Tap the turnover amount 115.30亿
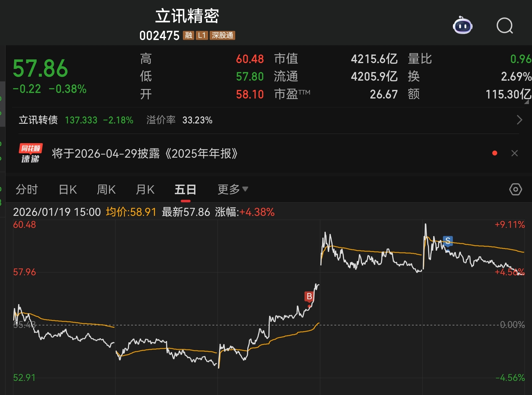 click(509, 94)
